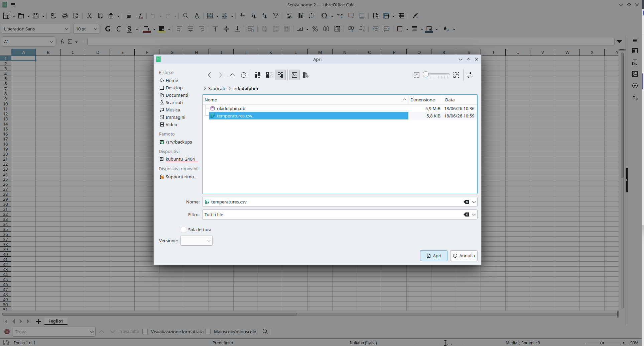Toggle the file preview panel icon
The image size is (644, 346).
point(294,75)
